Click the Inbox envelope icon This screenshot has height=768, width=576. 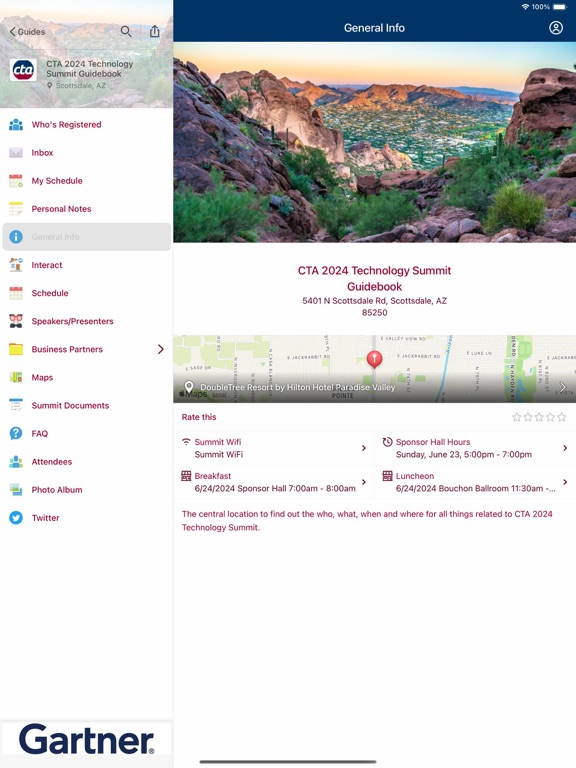point(16,153)
